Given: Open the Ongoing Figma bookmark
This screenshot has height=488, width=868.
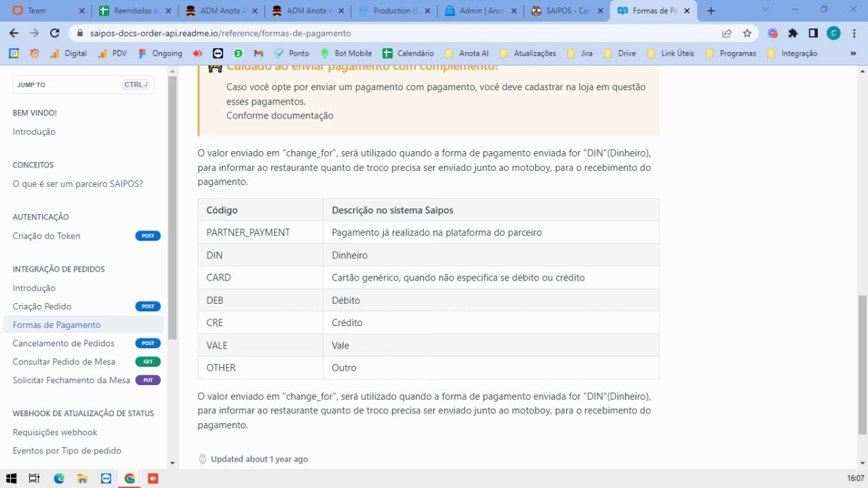Looking at the screenshot, I should point(160,53).
